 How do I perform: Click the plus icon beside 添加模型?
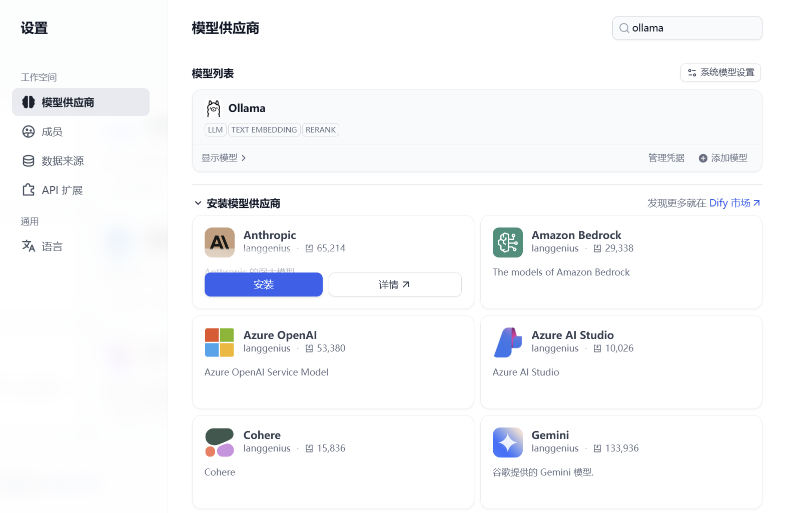pyautogui.click(x=703, y=158)
